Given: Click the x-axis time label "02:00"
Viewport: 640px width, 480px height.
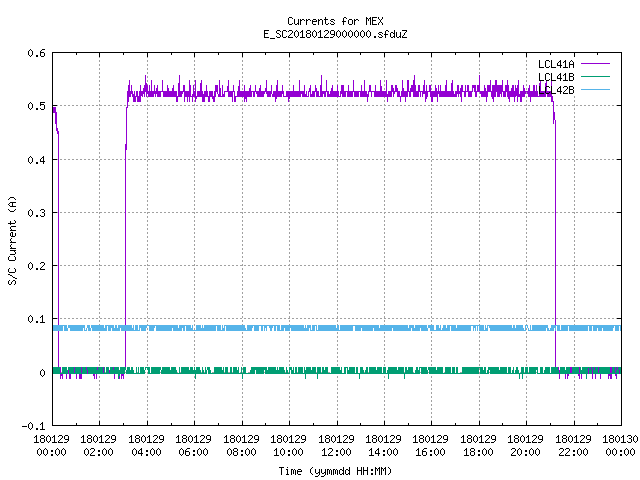Looking at the screenshot, I should tap(98, 452).
